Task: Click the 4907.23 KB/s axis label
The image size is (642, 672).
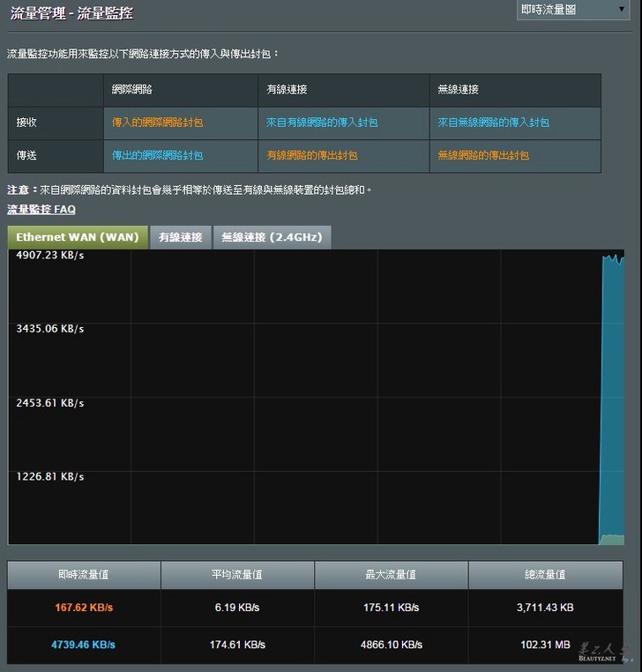Action: tap(49, 256)
